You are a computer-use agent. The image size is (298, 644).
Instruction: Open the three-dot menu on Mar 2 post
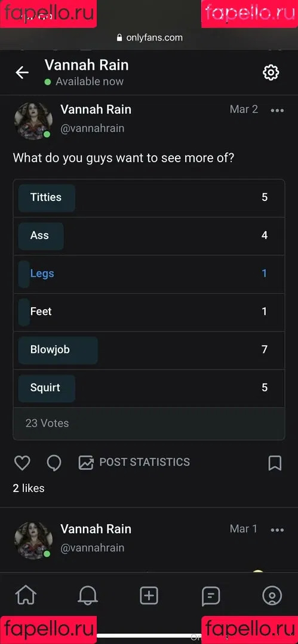277,110
